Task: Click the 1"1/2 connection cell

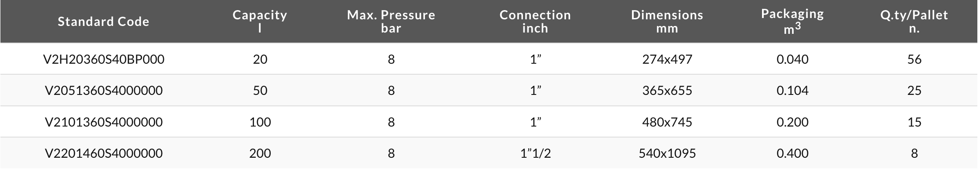Action: (x=535, y=153)
